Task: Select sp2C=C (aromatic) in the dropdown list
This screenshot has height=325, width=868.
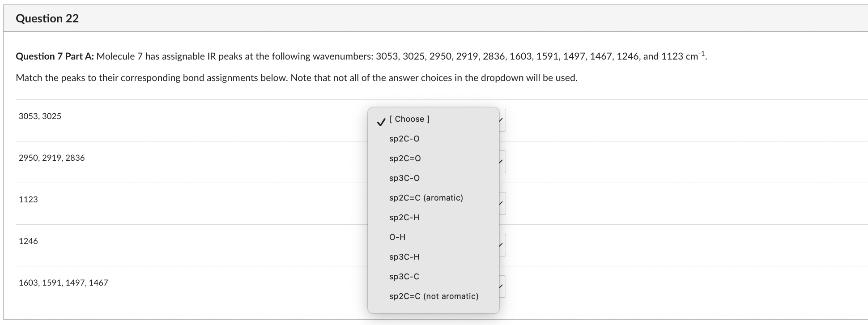Action: [425, 197]
